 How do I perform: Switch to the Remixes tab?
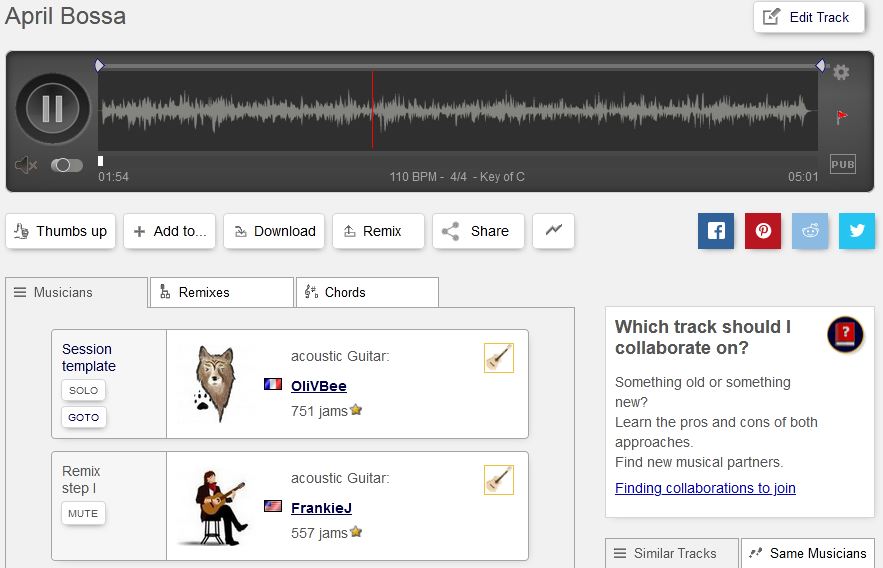[222, 292]
